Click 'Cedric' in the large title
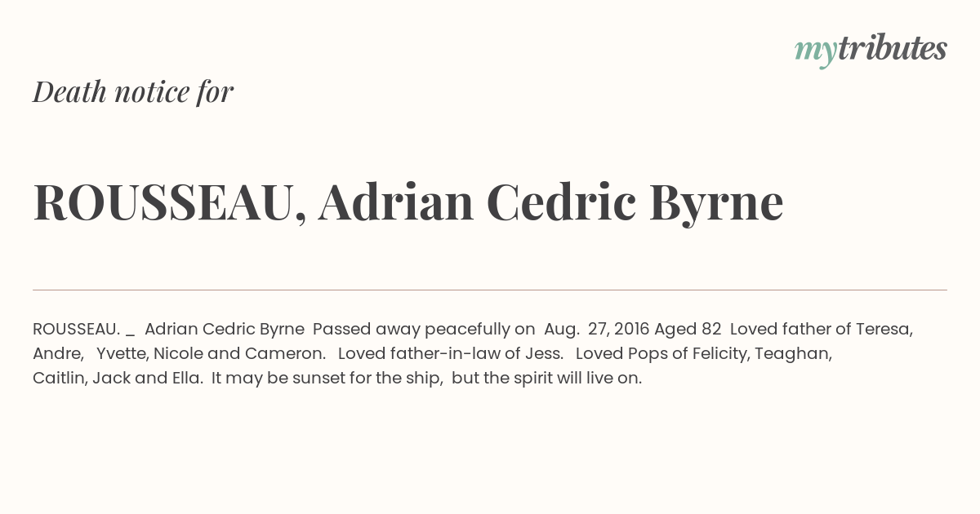 [x=561, y=202]
